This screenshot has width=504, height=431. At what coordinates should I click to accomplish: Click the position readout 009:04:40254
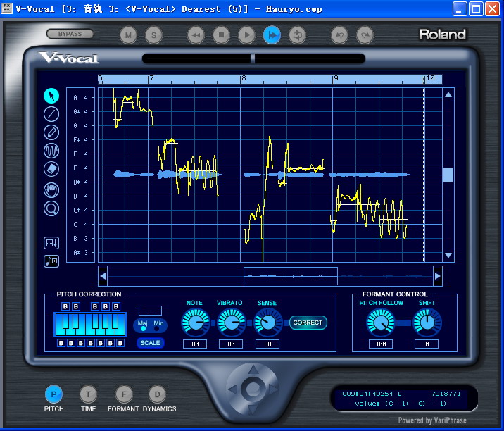tap(367, 394)
